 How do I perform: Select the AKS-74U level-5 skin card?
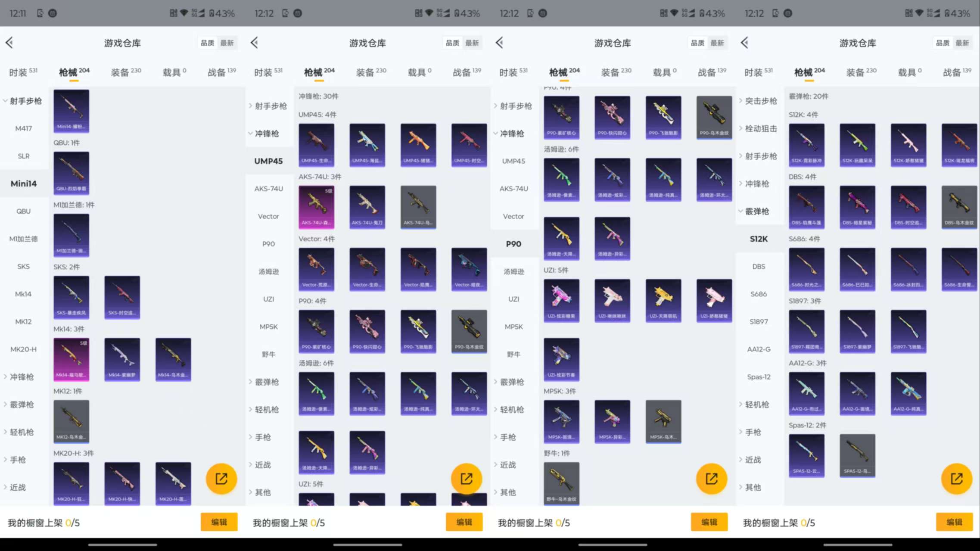316,207
